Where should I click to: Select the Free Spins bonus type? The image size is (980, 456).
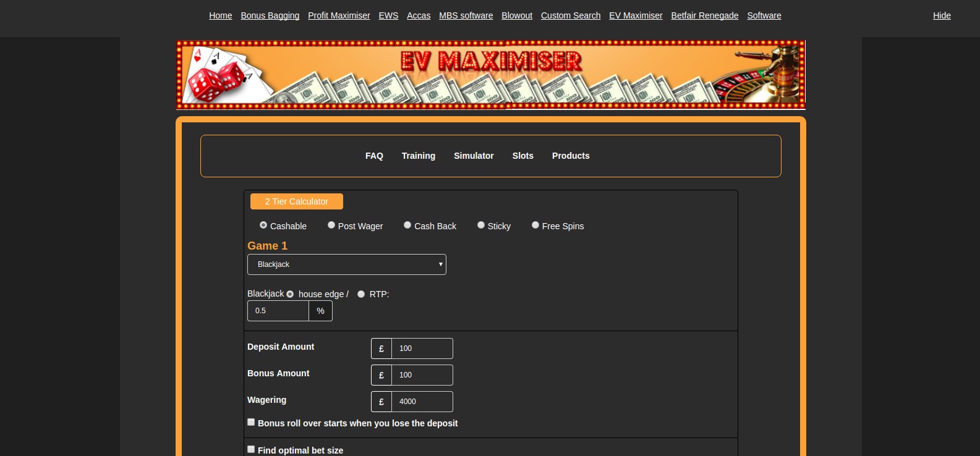click(535, 225)
